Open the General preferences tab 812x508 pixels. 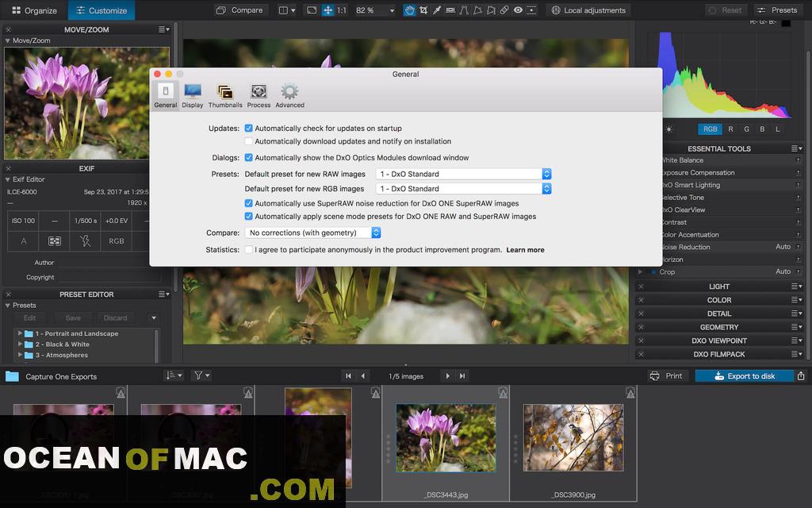click(166, 96)
